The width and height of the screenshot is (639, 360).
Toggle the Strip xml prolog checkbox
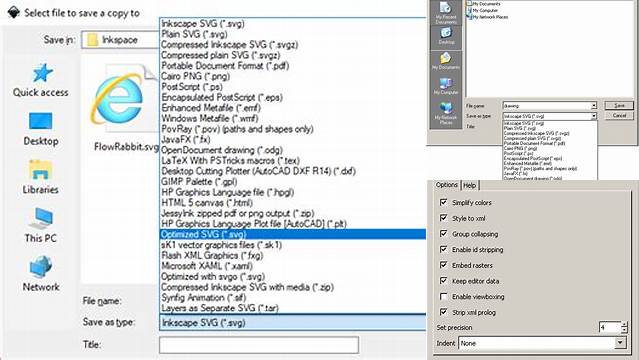click(443, 312)
